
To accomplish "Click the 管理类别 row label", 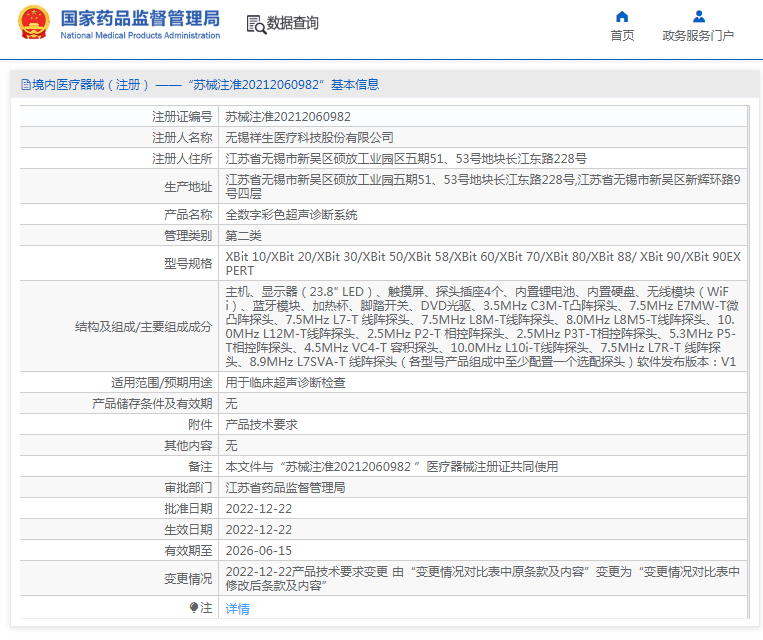I will click(188, 236).
